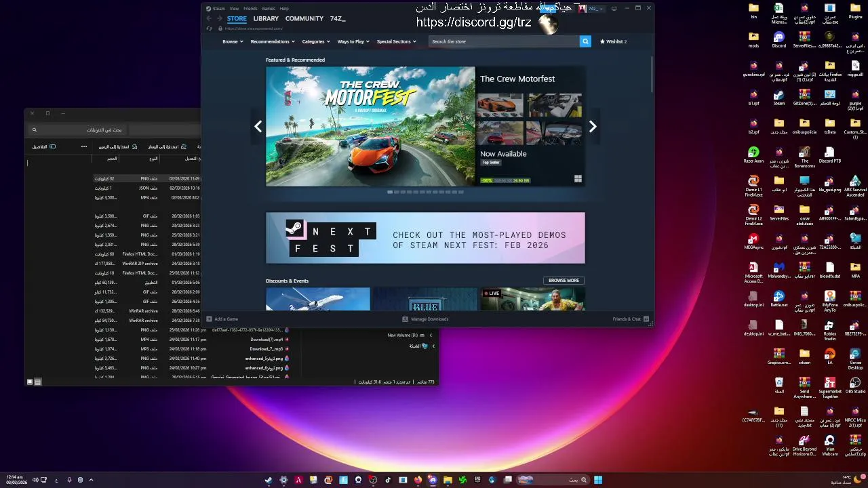This screenshot has width=868, height=488.
Task: Reload the Steam store page
Action: 209,28
